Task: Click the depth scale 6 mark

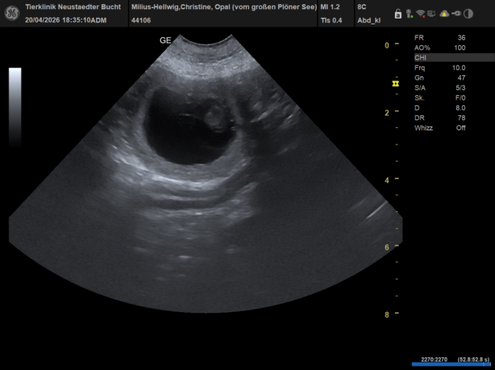Action: [387, 247]
